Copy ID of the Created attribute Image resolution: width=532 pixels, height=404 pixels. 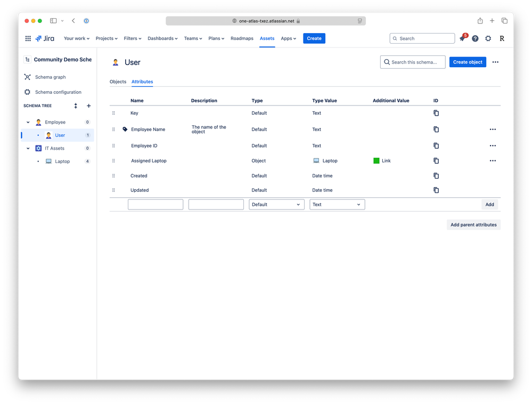(436, 175)
